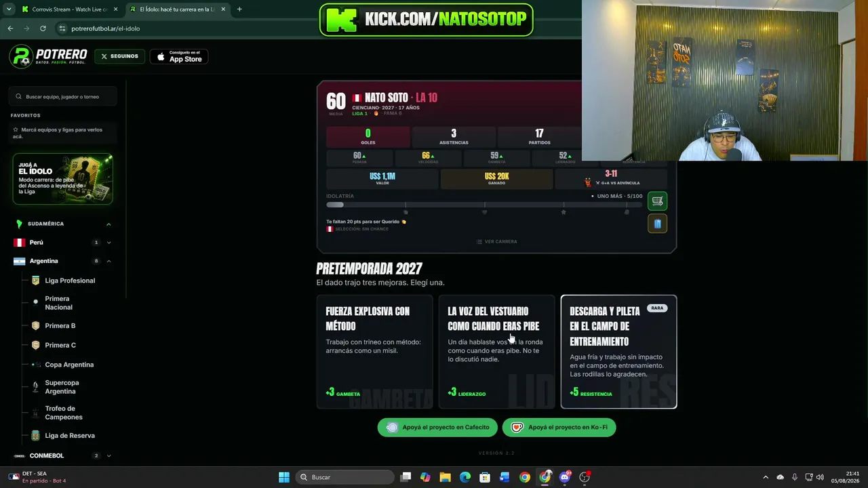Open the site information icon in address bar
This screenshot has width=868, height=488.
pos(62,28)
